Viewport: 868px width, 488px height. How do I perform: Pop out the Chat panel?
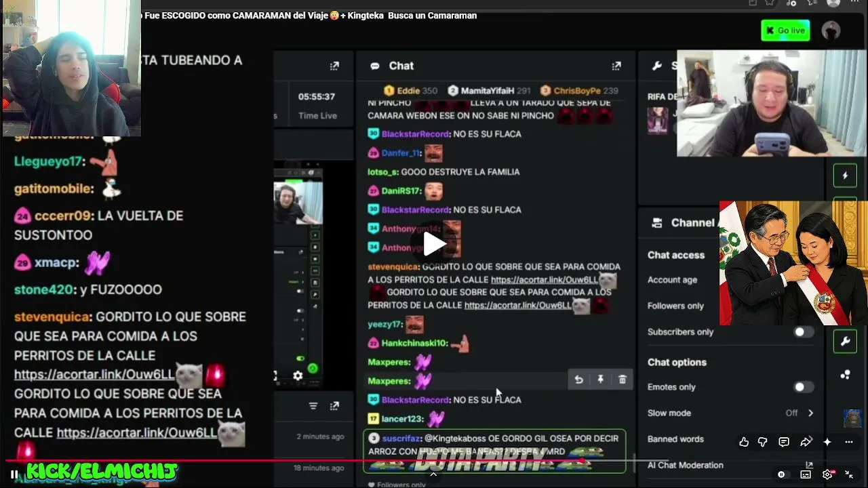(616, 66)
